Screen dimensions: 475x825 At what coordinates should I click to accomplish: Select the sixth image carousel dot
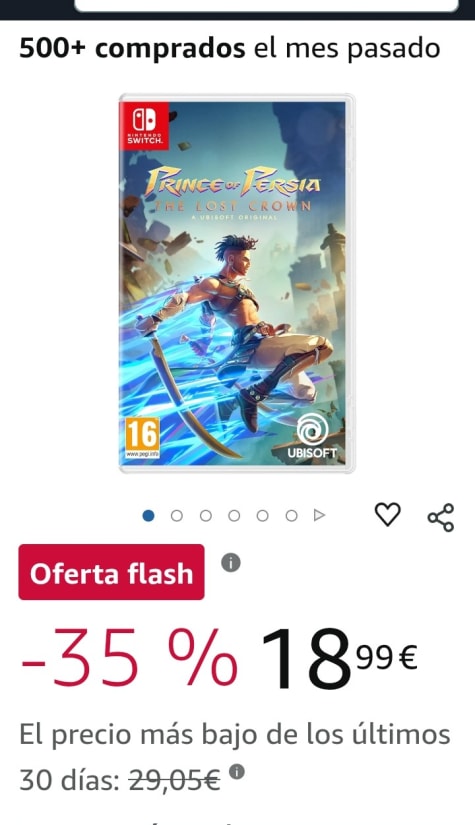pos(291,516)
